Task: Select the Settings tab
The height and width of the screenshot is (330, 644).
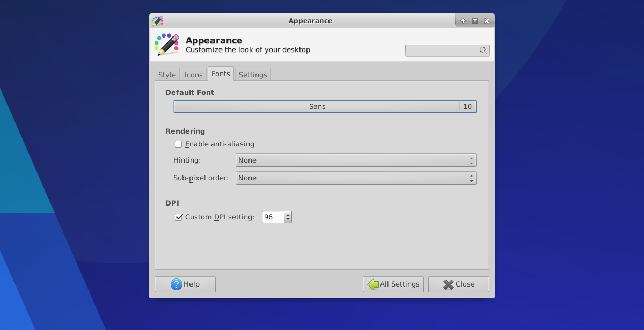Action: (253, 75)
